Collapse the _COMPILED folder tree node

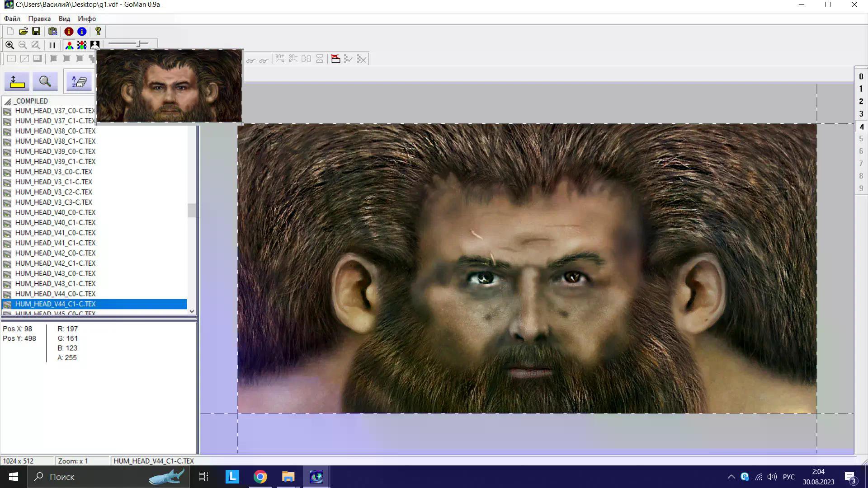click(8, 101)
